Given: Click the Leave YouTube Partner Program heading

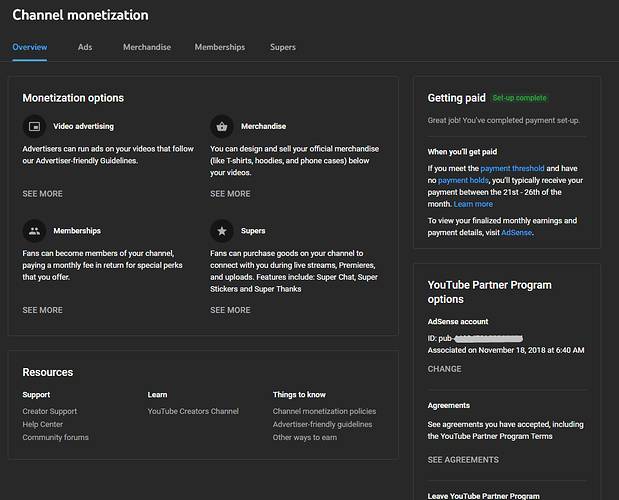Looking at the screenshot, I should (x=483, y=496).
